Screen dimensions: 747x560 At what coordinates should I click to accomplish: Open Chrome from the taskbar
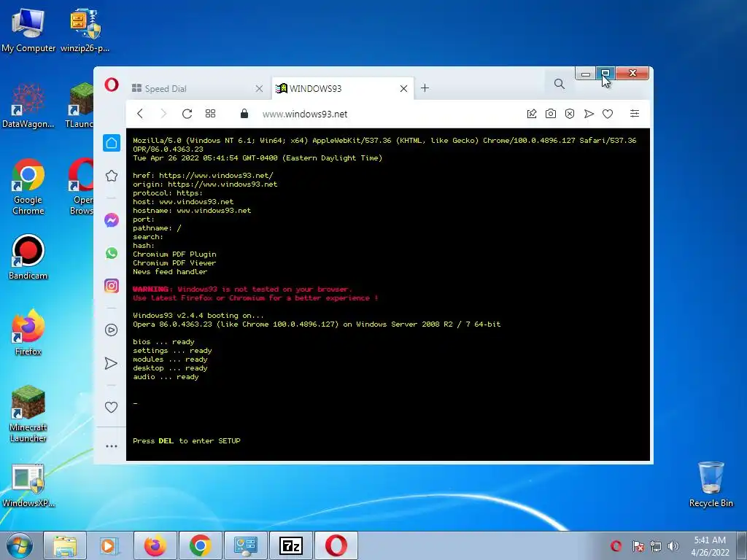click(x=200, y=545)
